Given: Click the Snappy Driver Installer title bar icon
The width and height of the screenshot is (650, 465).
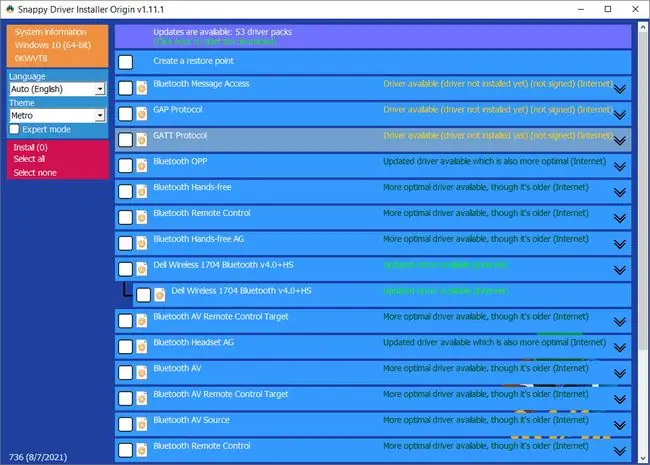Looking at the screenshot, I should (x=10, y=9).
